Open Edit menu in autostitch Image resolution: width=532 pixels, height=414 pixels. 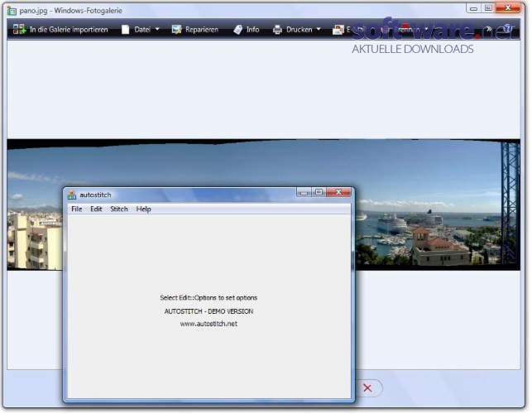(x=96, y=209)
